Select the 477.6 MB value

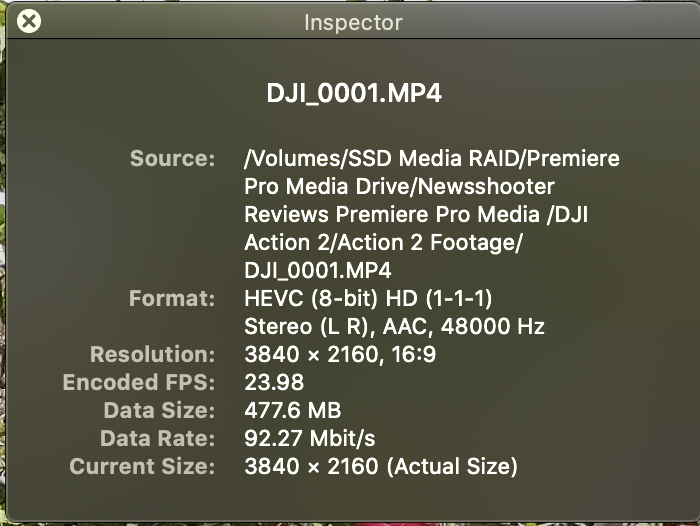pyautogui.click(x=292, y=411)
